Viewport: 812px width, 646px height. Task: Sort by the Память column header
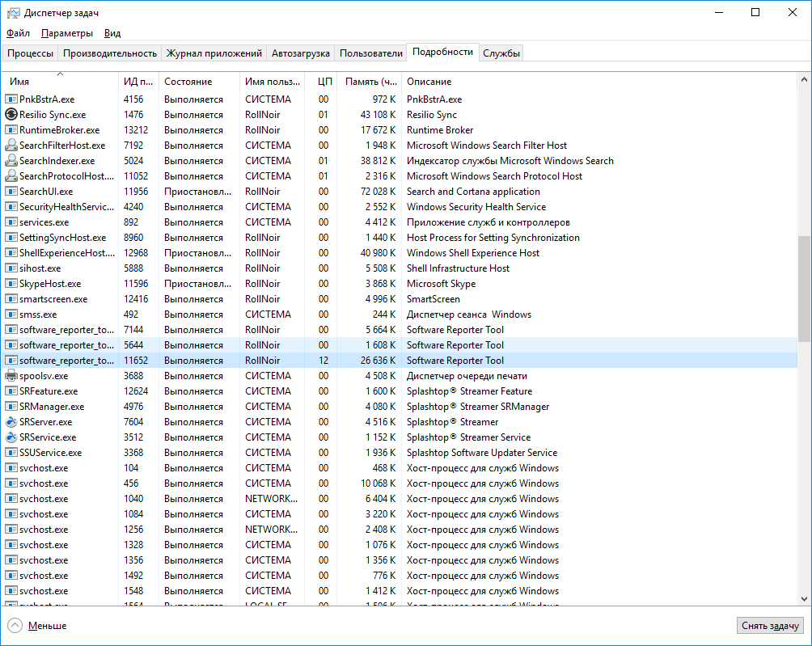click(x=369, y=82)
